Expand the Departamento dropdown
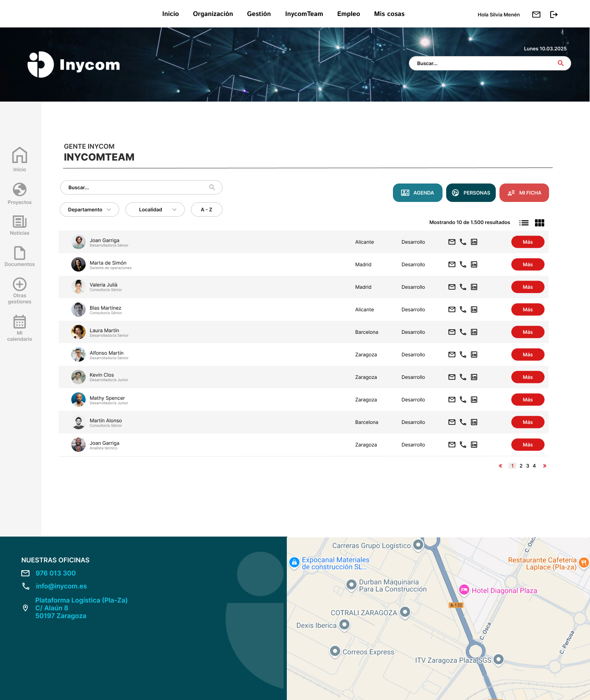Screen dimensions: 590x700 point(89,210)
